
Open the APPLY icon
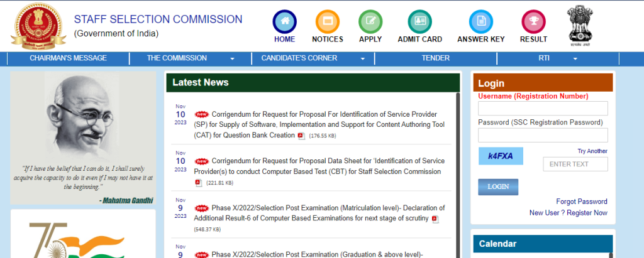[x=370, y=22]
